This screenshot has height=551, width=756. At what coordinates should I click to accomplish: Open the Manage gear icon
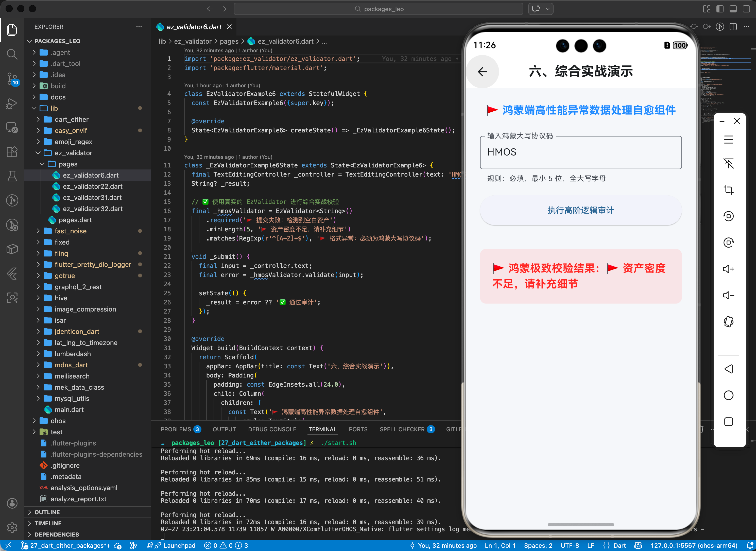[12, 527]
